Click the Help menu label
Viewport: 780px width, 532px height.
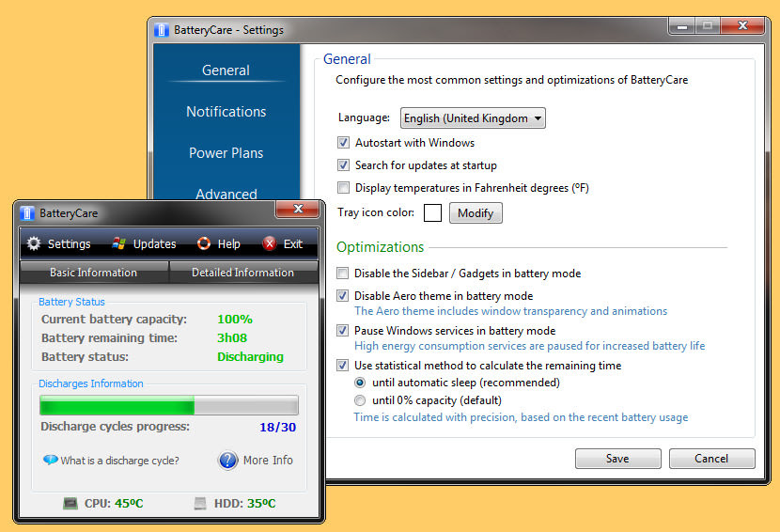(228, 243)
